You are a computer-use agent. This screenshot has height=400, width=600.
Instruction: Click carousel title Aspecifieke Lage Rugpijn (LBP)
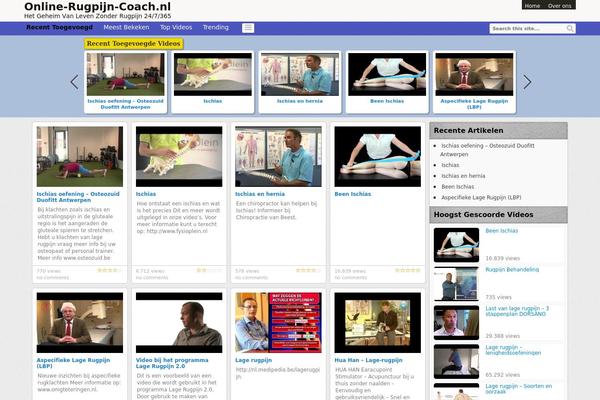[x=474, y=104]
